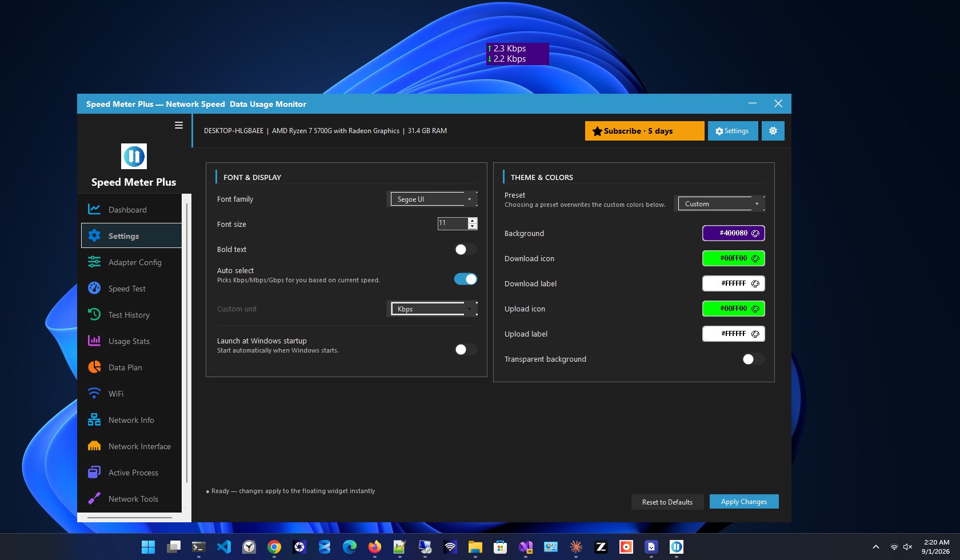Click the Network Tools wrench icon

coord(94,498)
